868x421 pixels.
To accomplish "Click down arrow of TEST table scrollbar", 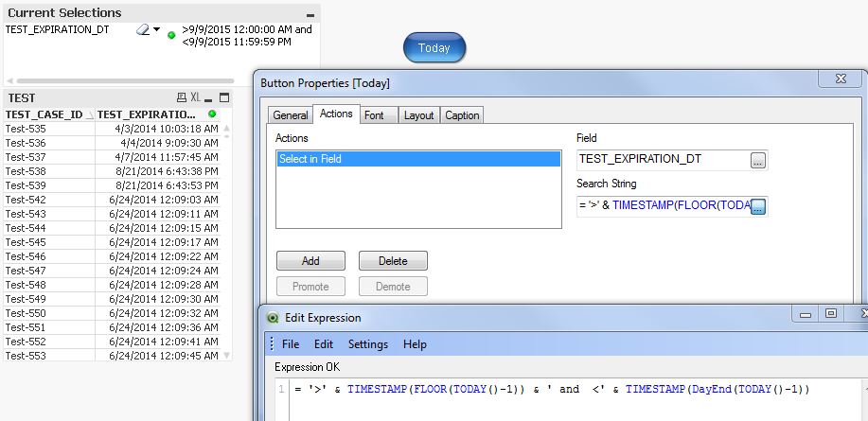I will point(226,355).
